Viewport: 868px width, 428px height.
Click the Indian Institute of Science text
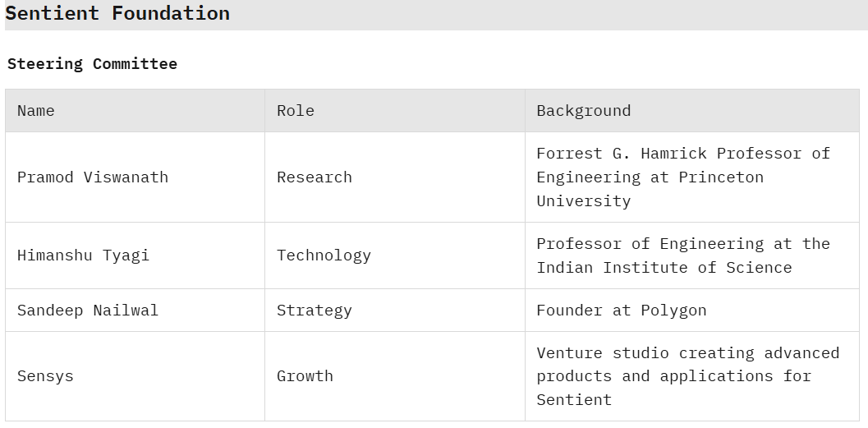[664, 268]
